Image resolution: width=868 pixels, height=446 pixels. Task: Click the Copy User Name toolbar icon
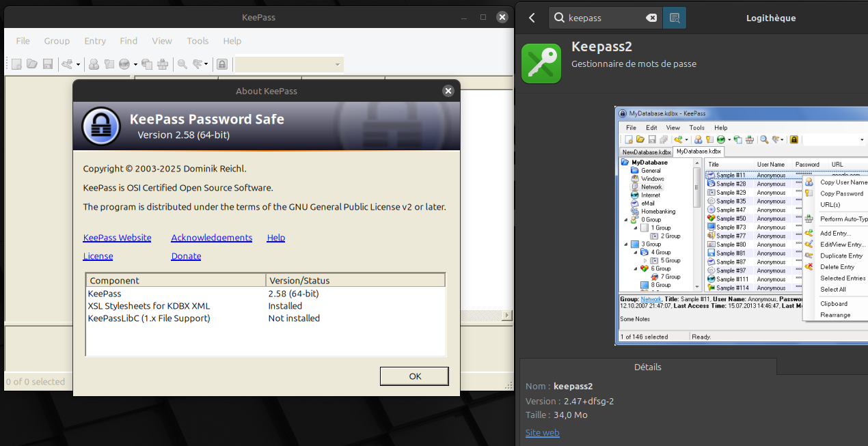coord(94,64)
